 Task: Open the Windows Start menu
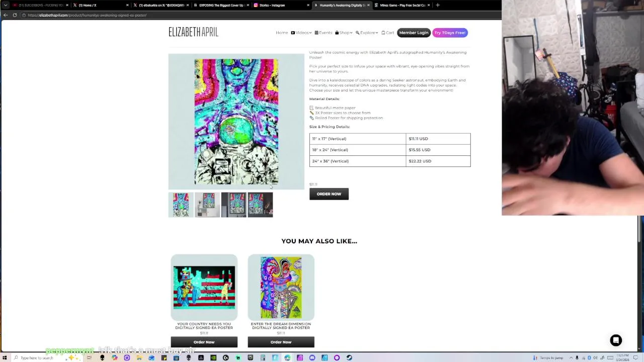point(5,357)
